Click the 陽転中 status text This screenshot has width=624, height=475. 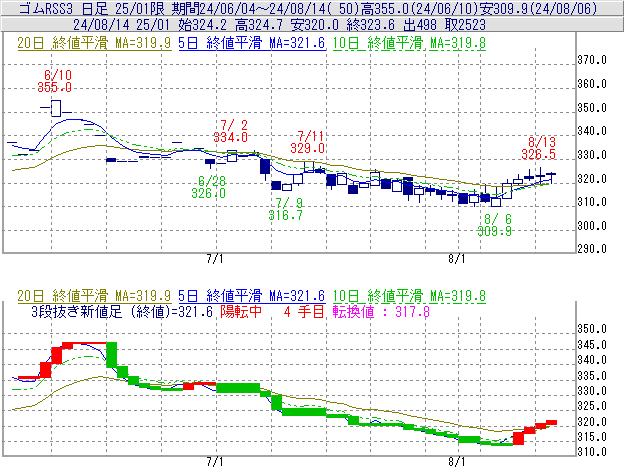(x=241, y=311)
